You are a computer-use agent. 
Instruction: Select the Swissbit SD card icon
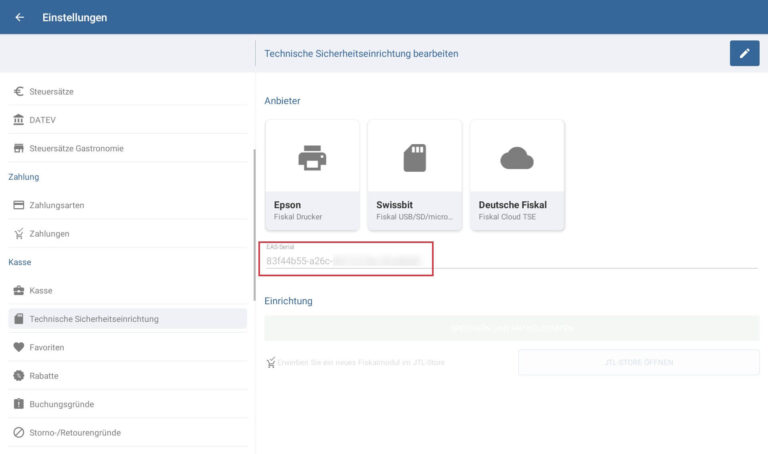click(x=415, y=157)
